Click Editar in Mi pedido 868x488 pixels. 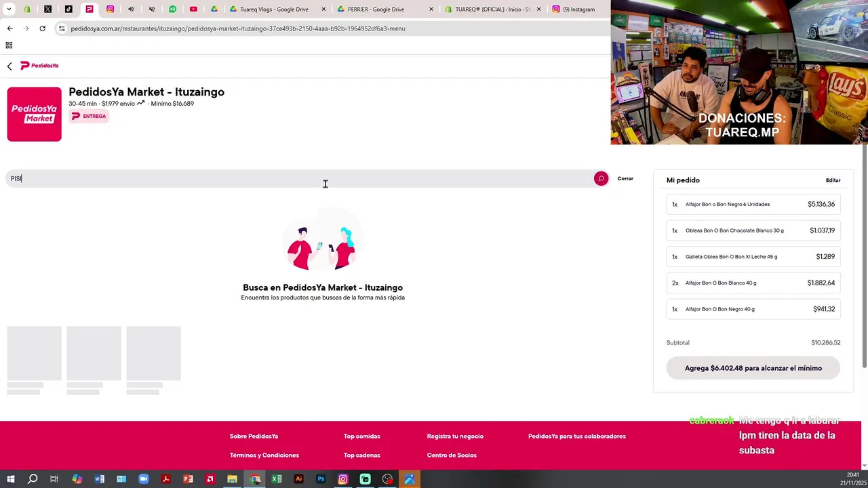coord(833,180)
